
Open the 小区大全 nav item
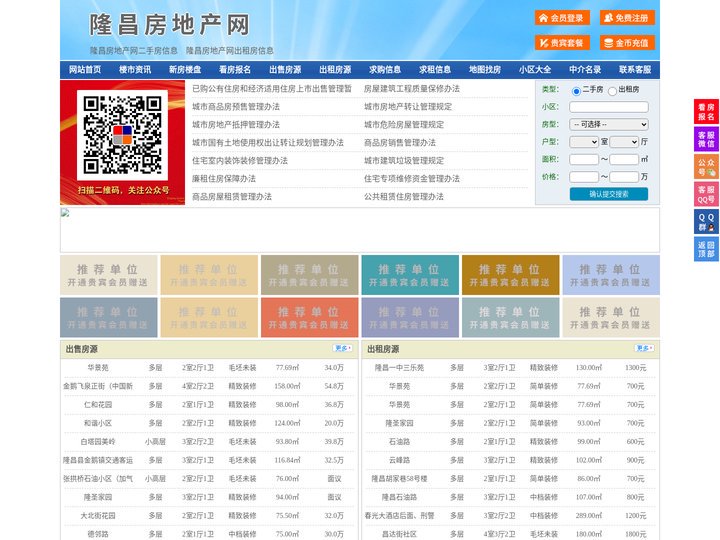point(535,70)
